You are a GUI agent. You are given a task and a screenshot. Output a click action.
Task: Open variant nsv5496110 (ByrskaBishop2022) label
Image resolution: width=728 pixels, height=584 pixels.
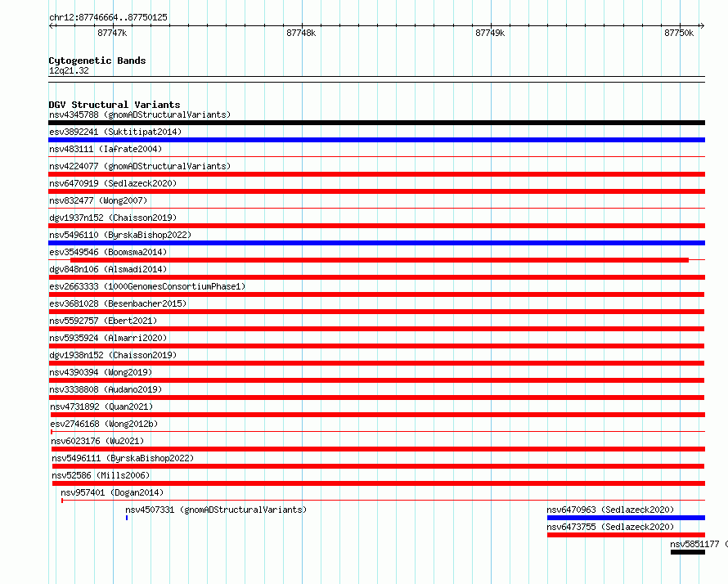tap(120, 235)
